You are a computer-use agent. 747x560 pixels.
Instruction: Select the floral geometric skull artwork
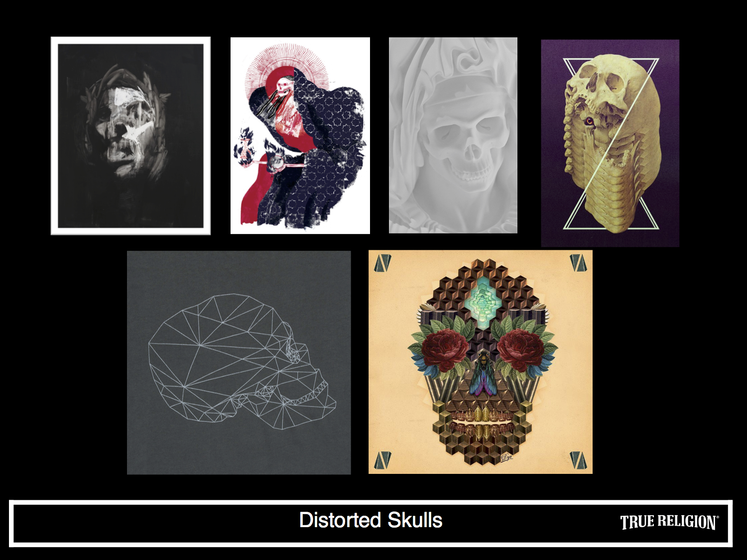[481, 362]
